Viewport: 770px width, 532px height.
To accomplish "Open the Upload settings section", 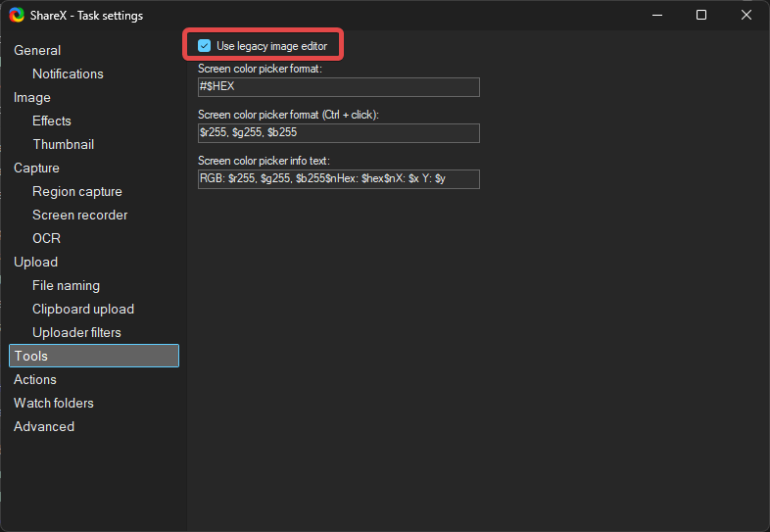I will (x=36, y=262).
